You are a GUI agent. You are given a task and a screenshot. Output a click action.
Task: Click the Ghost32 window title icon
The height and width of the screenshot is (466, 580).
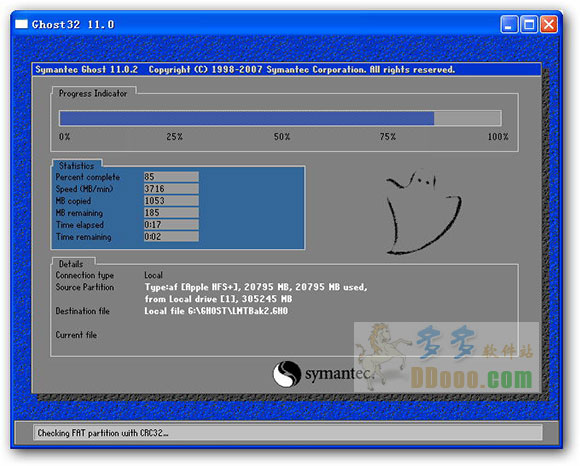point(21,24)
